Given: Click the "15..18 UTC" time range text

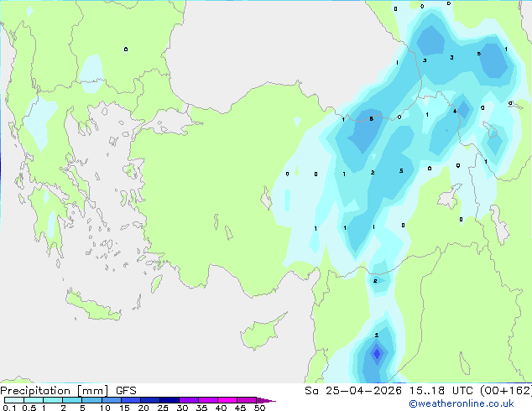Looking at the screenshot, I should [441, 391].
